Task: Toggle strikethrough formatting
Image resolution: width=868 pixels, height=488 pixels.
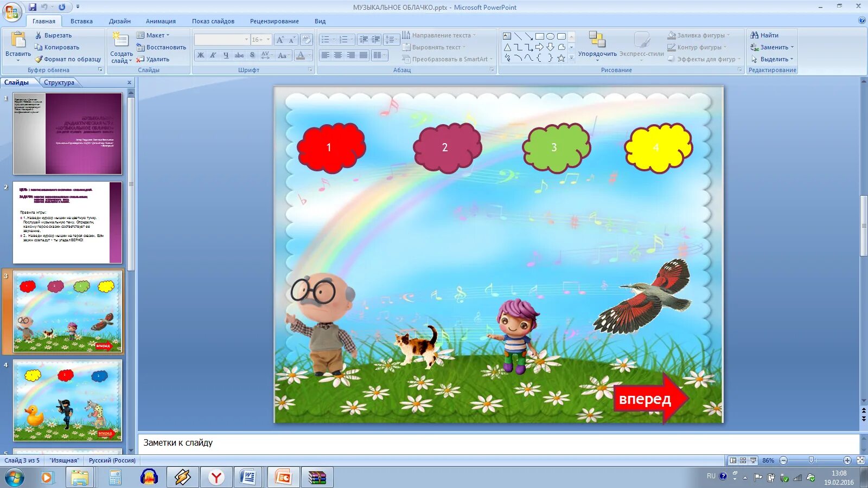Action: tap(239, 55)
